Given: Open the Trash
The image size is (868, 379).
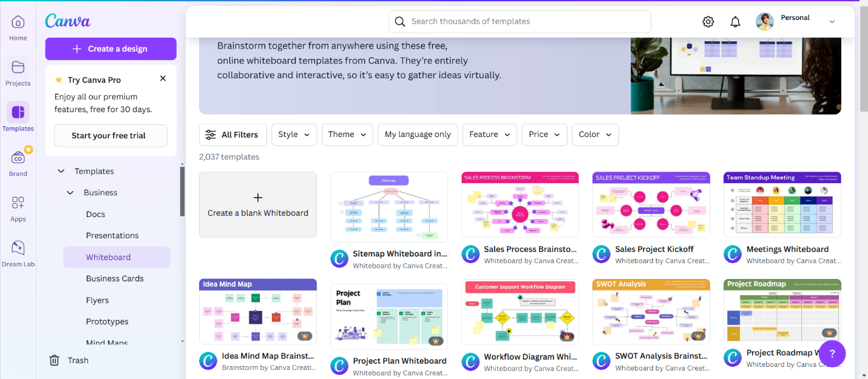Looking at the screenshot, I should click(x=69, y=360).
